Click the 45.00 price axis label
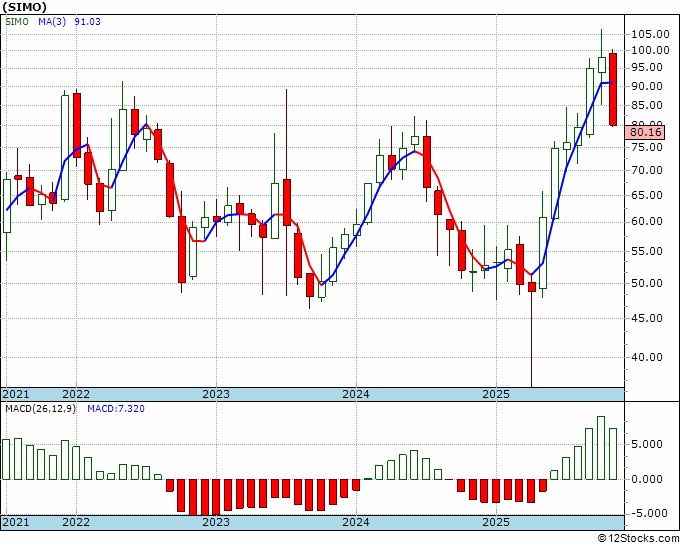Viewport: 680px width, 546px height. point(647,318)
